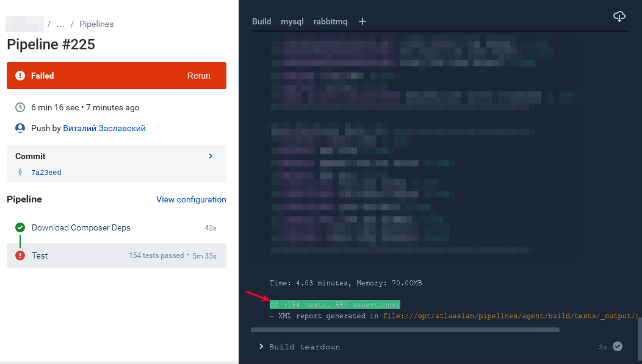
Task: Click the clock duration icon
Action: point(20,107)
